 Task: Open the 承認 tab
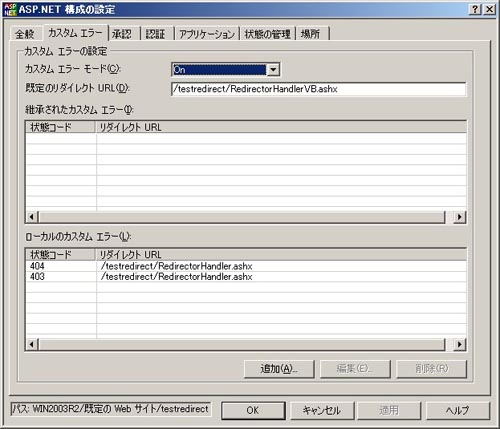click(x=122, y=34)
